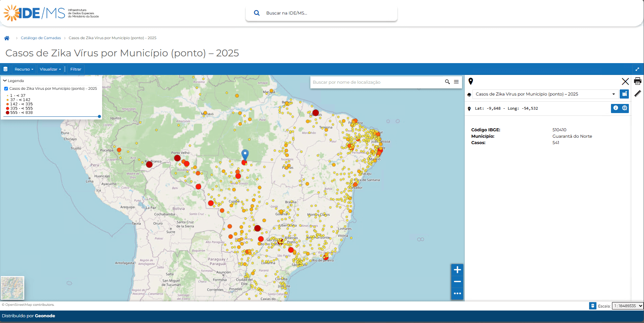This screenshot has width=644, height=323.
Task: Click the home icon in breadcrumb
Action: [x=7, y=38]
